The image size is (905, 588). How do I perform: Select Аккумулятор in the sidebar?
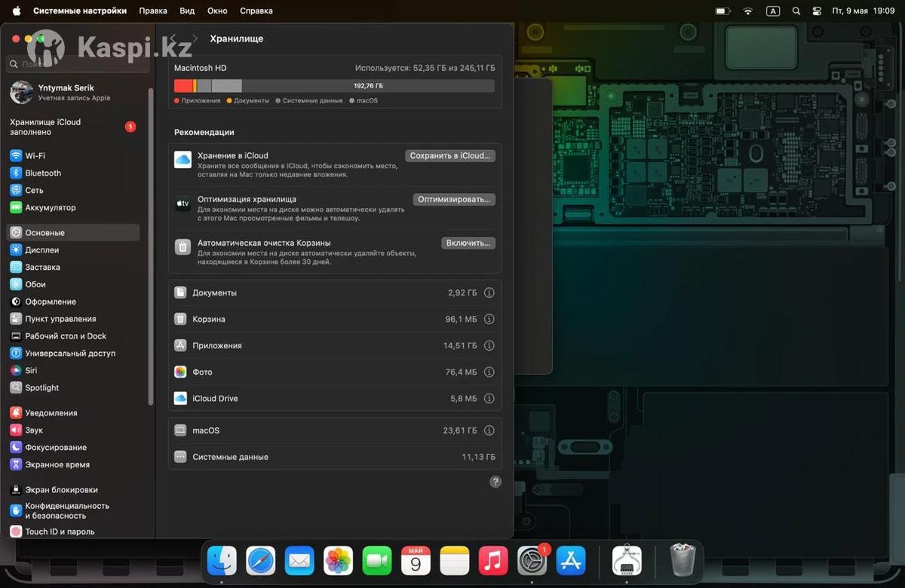[73, 208]
